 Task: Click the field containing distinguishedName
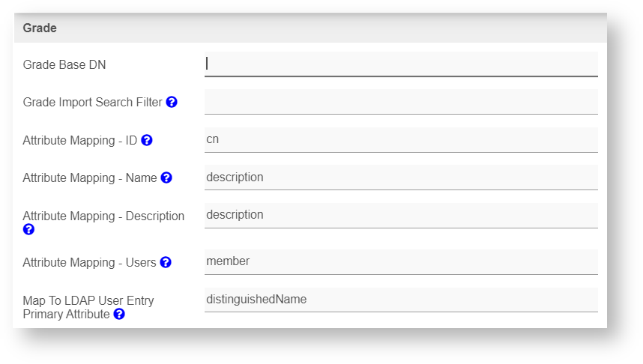[401, 300]
